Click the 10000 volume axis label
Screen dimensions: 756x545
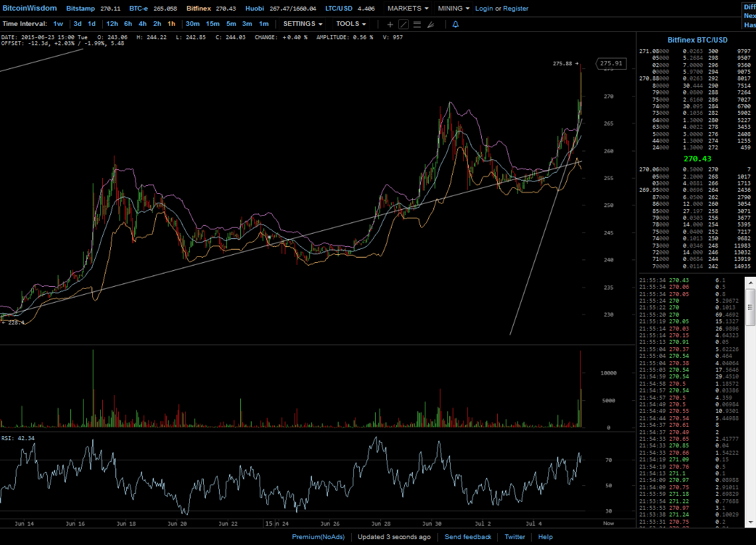(609, 373)
